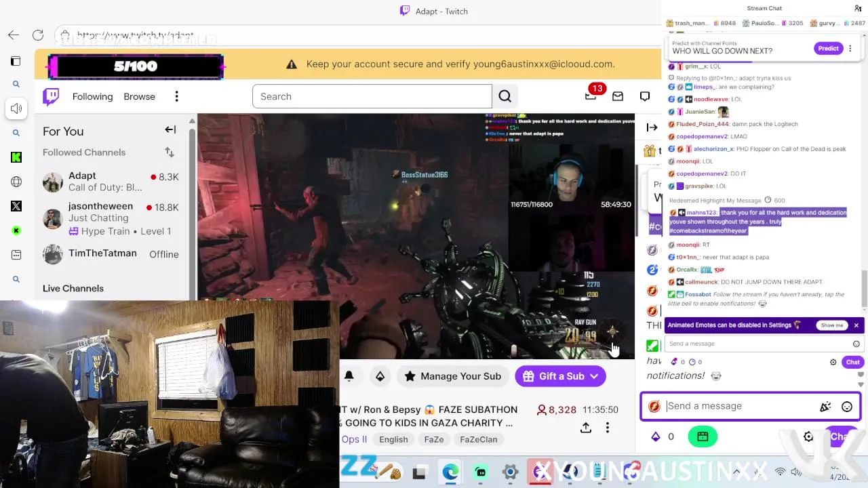Viewport: 868px width, 488px height.
Task: Submit search with magnifier button
Action: pyautogui.click(x=505, y=96)
